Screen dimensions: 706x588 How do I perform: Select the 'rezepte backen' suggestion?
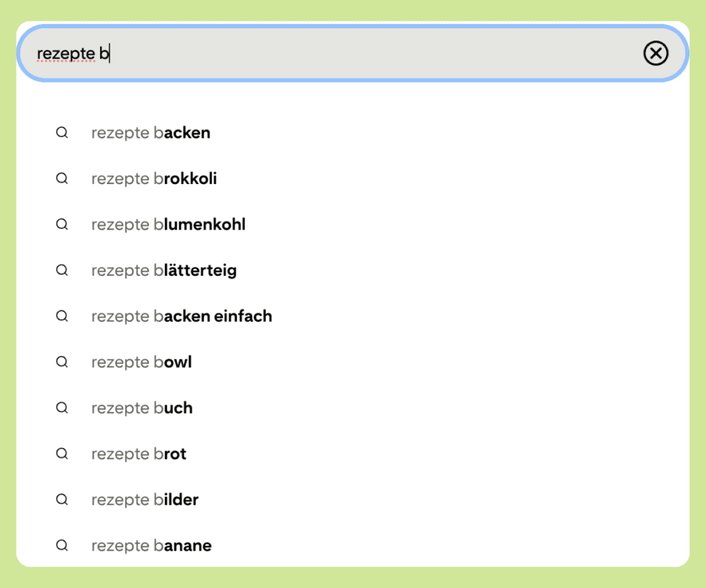pos(151,133)
